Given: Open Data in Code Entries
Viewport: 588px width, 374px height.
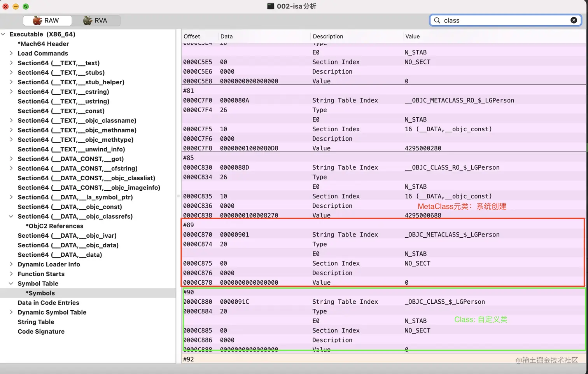Looking at the screenshot, I should pyautogui.click(x=48, y=303).
